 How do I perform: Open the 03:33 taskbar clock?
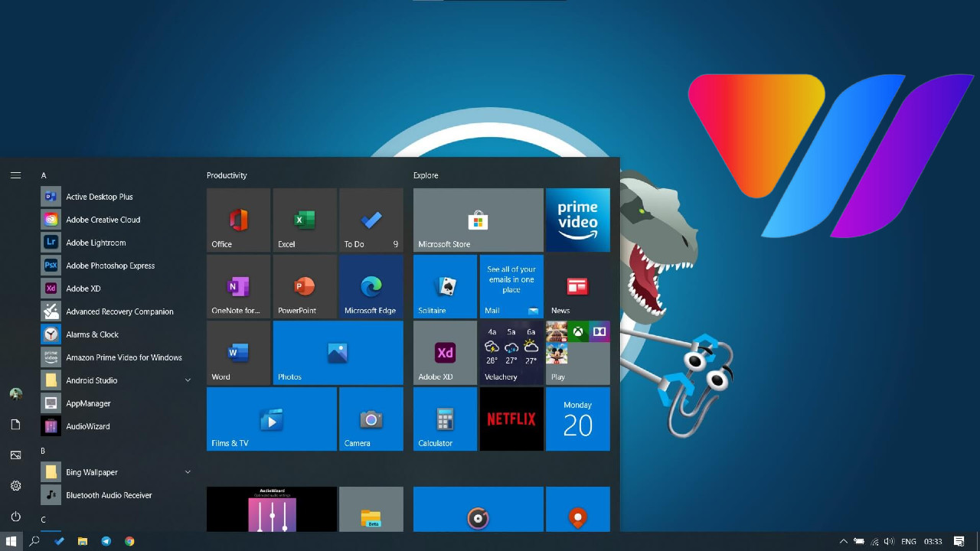point(933,541)
